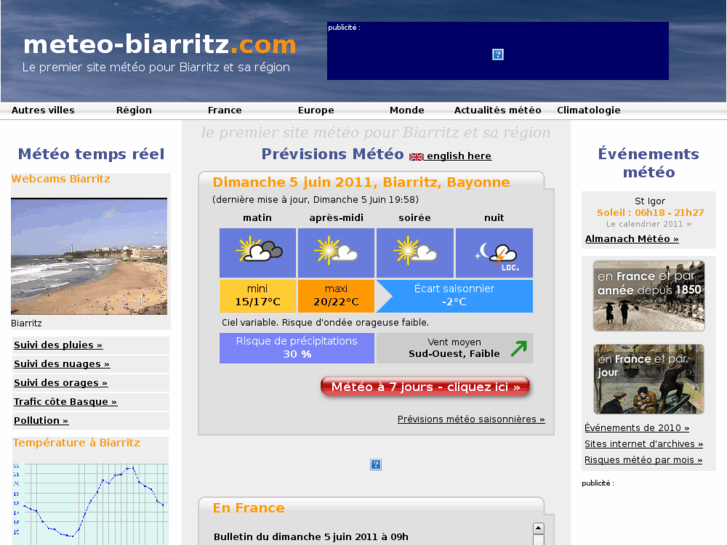The image size is (727, 545).
Task: Click the Soleil : 06h18 - 21h27 text
Action: pyautogui.click(x=650, y=213)
